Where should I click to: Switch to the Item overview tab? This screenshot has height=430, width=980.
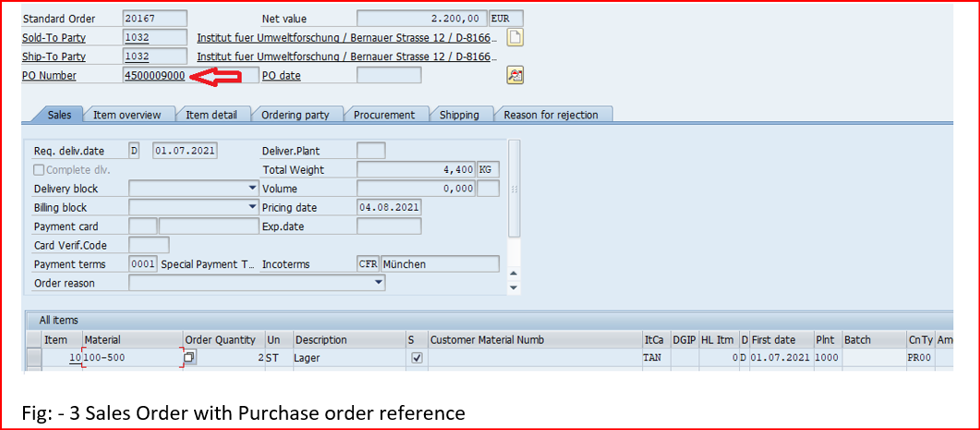[127, 115]
